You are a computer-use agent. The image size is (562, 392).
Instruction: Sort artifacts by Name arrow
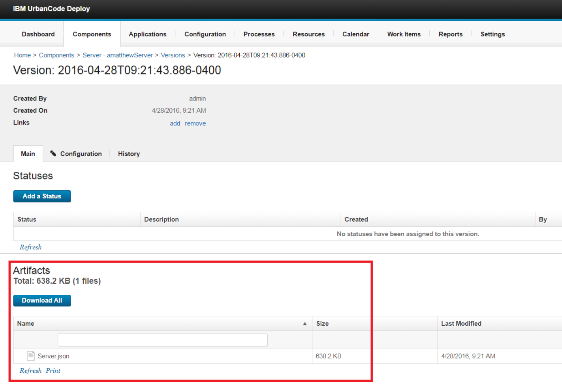(305, 324)
